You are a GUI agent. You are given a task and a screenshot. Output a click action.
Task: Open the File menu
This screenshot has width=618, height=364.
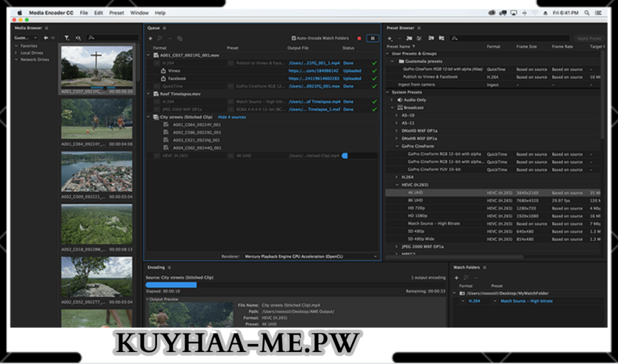(84, 13)
